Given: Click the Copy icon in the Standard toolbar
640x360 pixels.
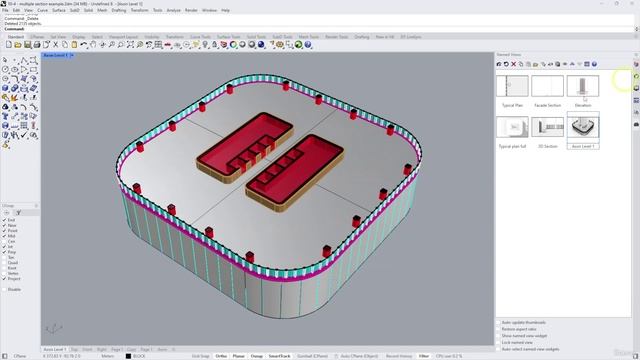Looking at the screenshot, I should (x=65, y=44).
